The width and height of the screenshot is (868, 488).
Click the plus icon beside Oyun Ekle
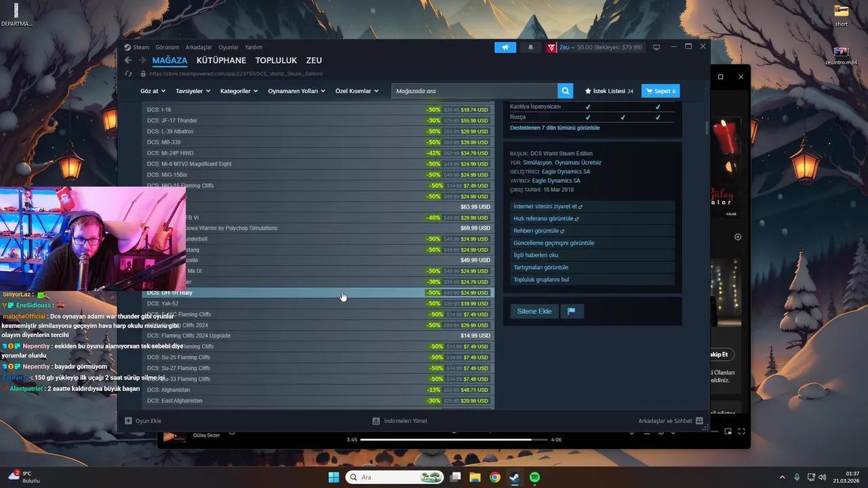[x=128, y=421]
